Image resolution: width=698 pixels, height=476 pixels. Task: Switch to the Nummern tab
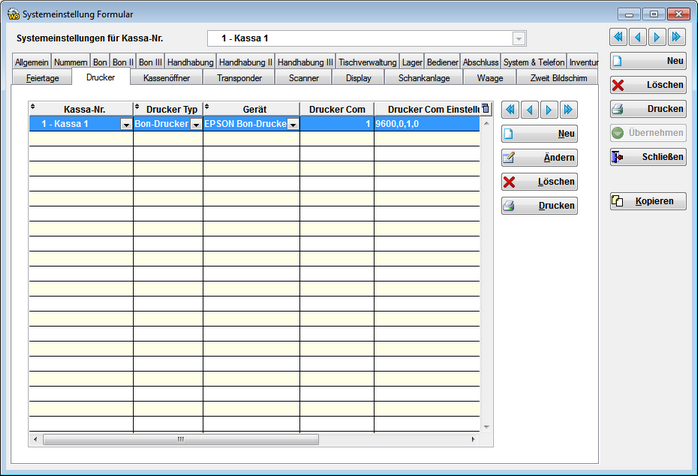click(x=71, y=62)
